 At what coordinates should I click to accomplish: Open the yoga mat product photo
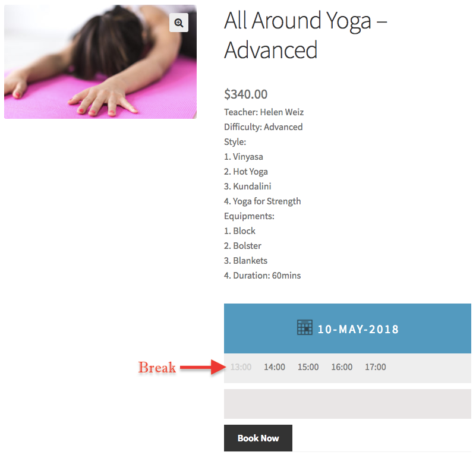[100, 62]
